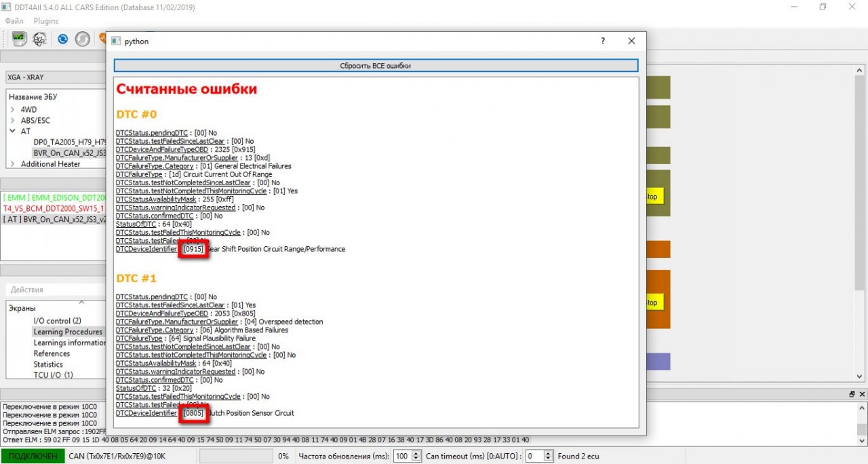The image size is (868, 464).
Task: Collapse the AT tree node
Action: point(12,131)
